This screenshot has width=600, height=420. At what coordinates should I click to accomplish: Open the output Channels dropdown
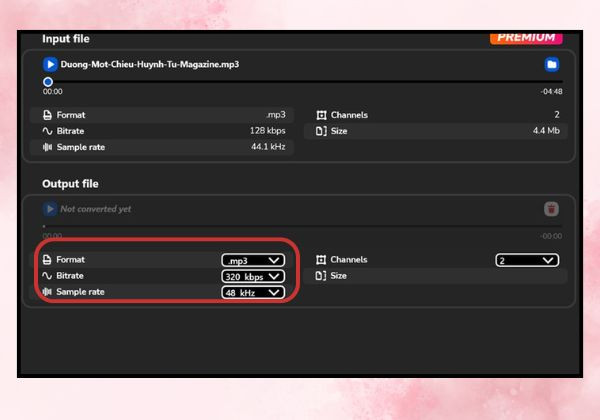click(527, 260)
